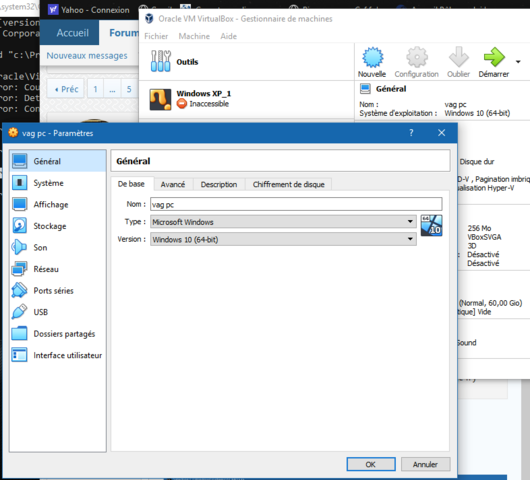Go to forum page 1
This screenshot has height=480, width=530.
95,89
